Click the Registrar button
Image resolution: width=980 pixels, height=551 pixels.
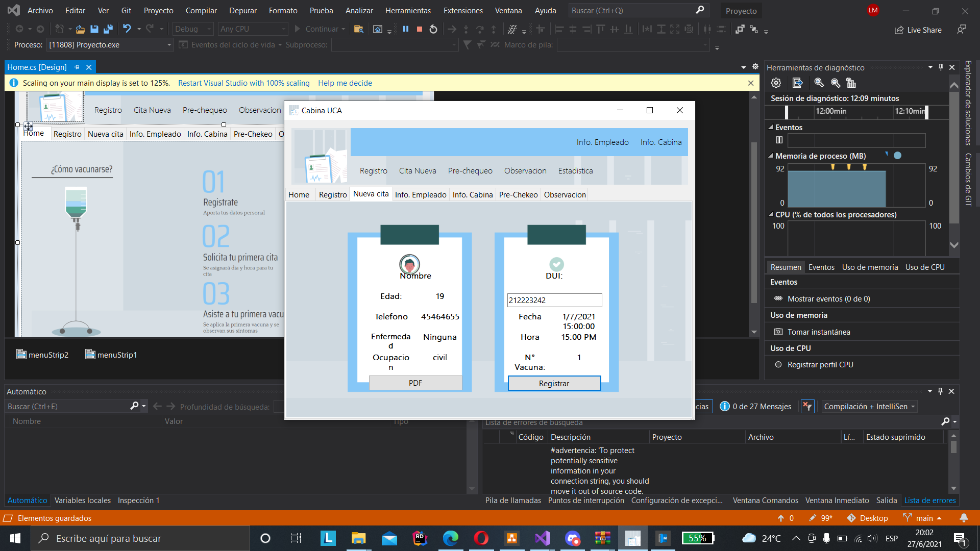[x=554, y=383]
